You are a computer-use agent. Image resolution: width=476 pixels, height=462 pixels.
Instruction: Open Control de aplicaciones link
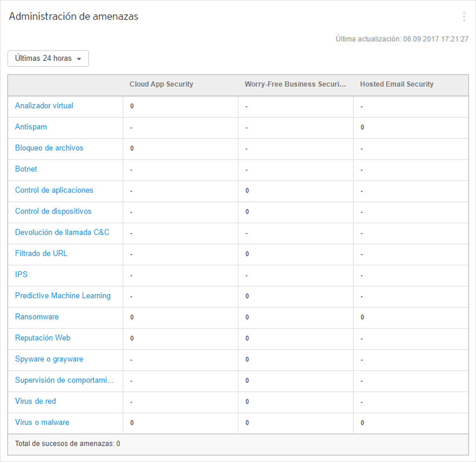[x=54, y=190]
